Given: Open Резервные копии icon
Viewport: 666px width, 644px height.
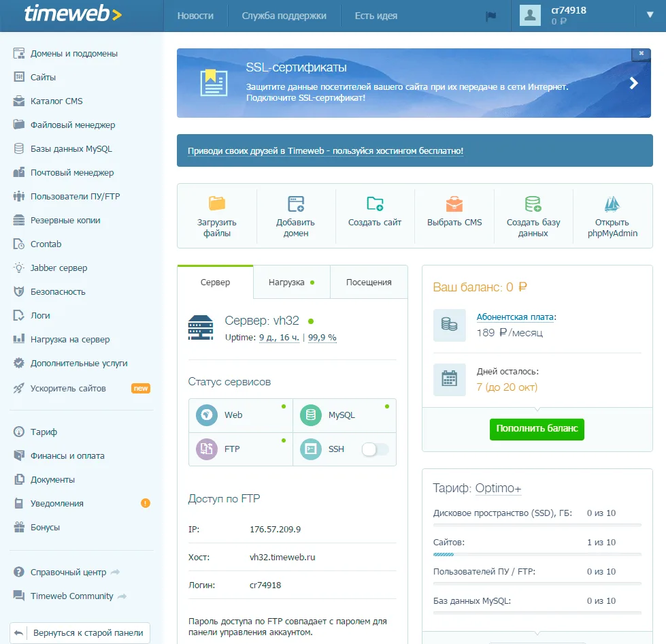Looking at the screenshot, I should [x=18, y=220].
